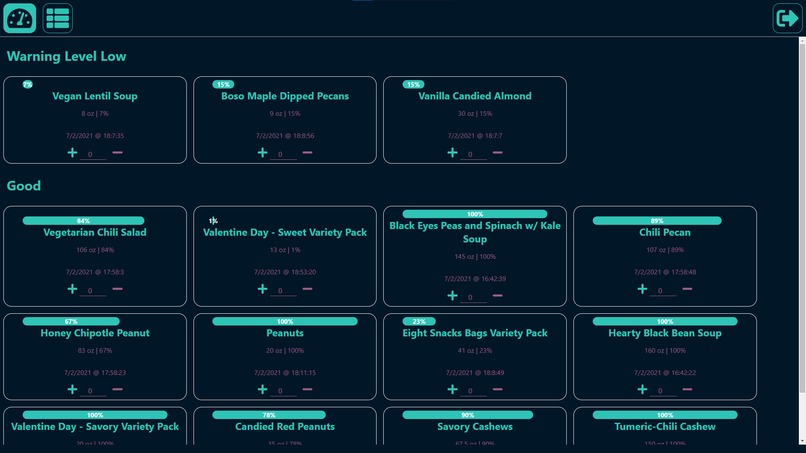Click the 78% bar on Candied Red Peanuts
Screen dimensions: 806x453
coord(269,415)
